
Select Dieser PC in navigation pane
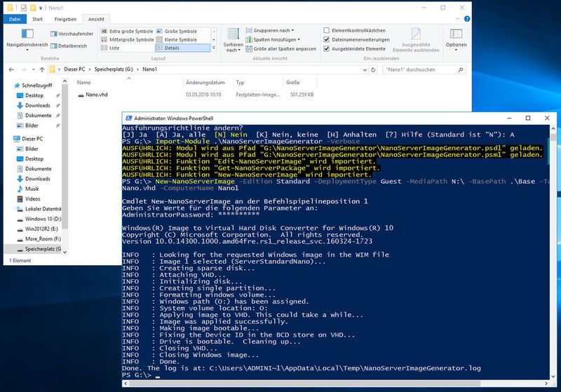coord(28,139)
